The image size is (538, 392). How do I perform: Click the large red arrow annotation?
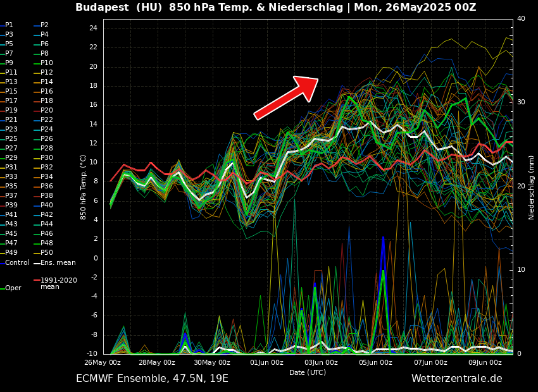(286, 97)
